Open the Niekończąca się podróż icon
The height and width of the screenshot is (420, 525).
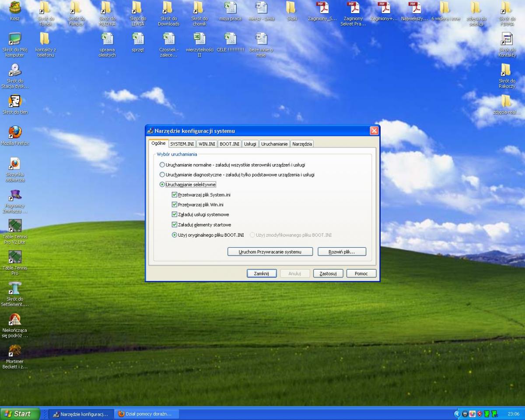point(15,325)
